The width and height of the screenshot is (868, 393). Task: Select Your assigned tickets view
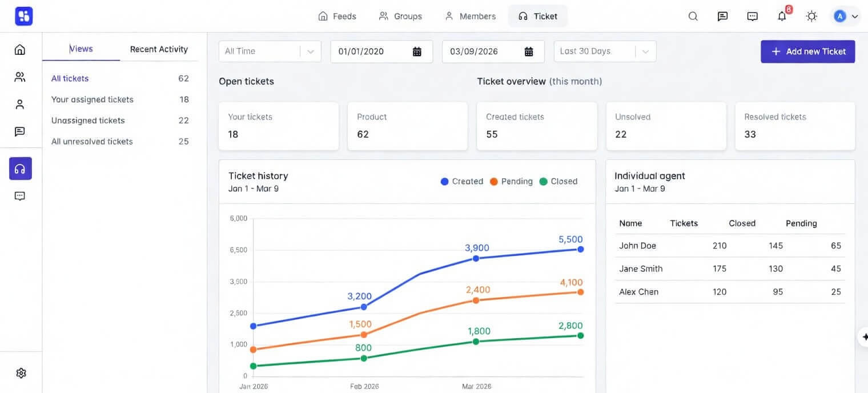[120, 99]
